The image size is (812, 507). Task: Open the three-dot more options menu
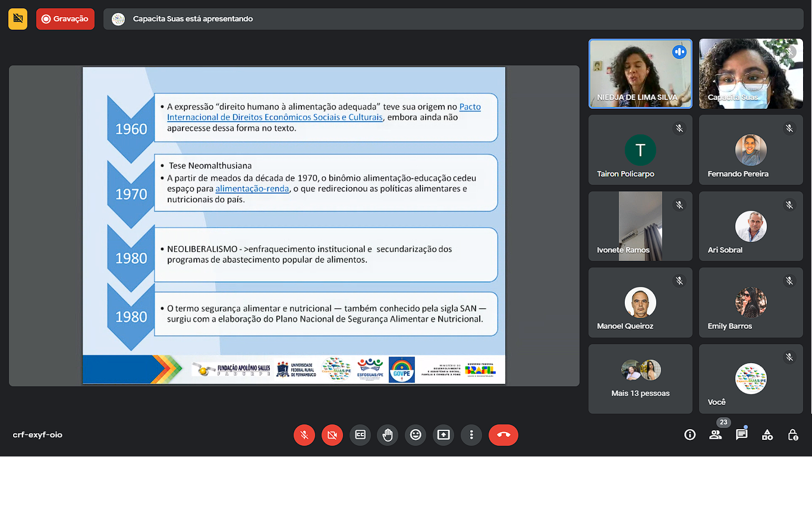coord(471,435)
